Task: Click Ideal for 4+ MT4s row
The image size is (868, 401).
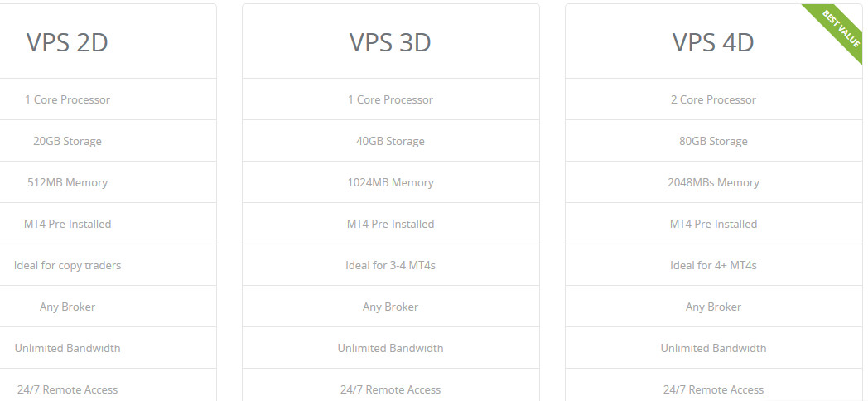Action: tap(714, 265)
